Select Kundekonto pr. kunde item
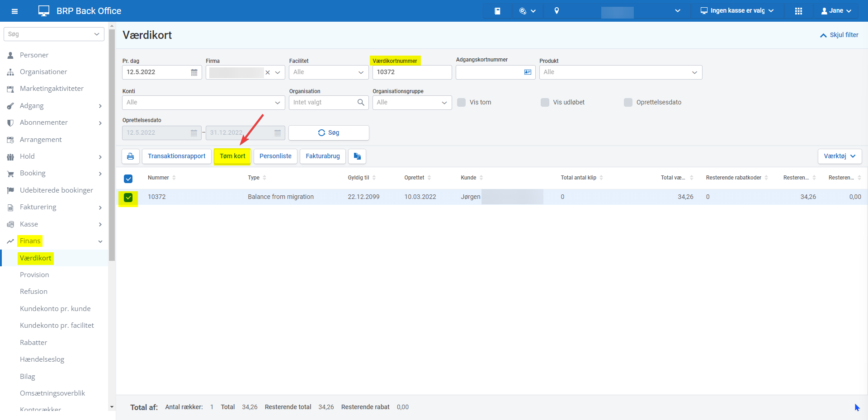The width and height of the screenshot is (868, 420). tap(55, 308)
